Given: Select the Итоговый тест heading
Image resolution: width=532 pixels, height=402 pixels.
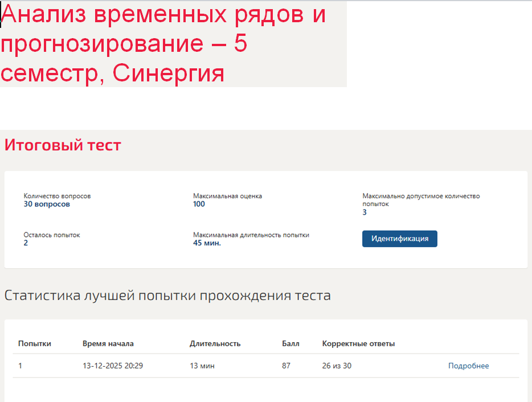Looking at the screenshot, I should (63, 145).
